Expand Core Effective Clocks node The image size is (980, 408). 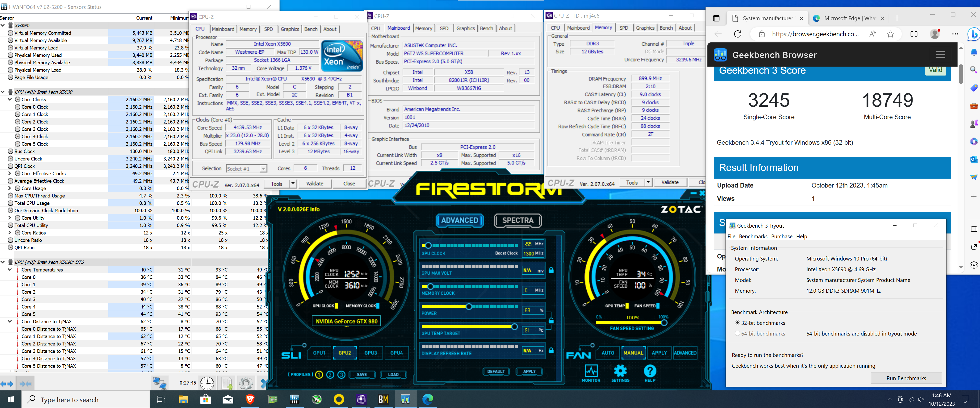pos(10,174)
